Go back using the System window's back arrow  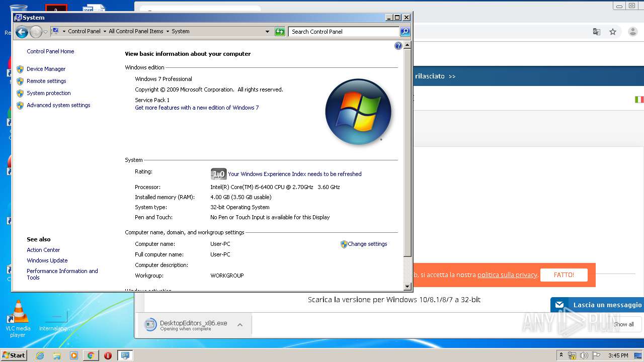coord(21,32)
